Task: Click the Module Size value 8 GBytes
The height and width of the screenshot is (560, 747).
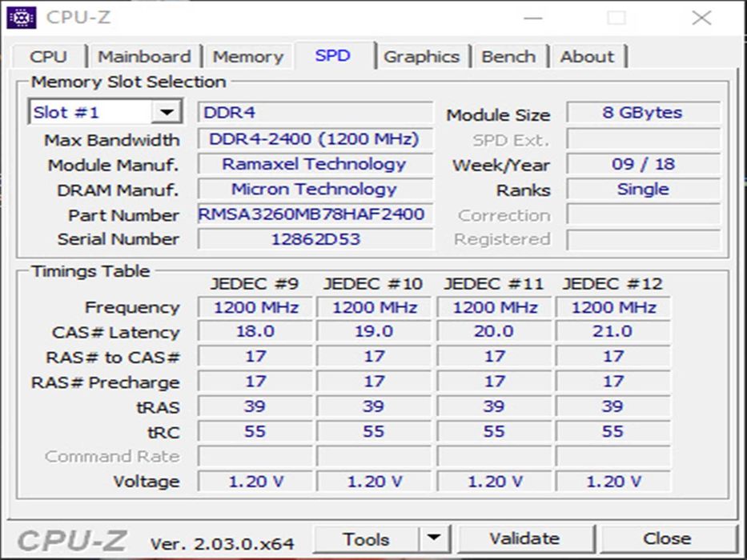Action: [643, 112]
